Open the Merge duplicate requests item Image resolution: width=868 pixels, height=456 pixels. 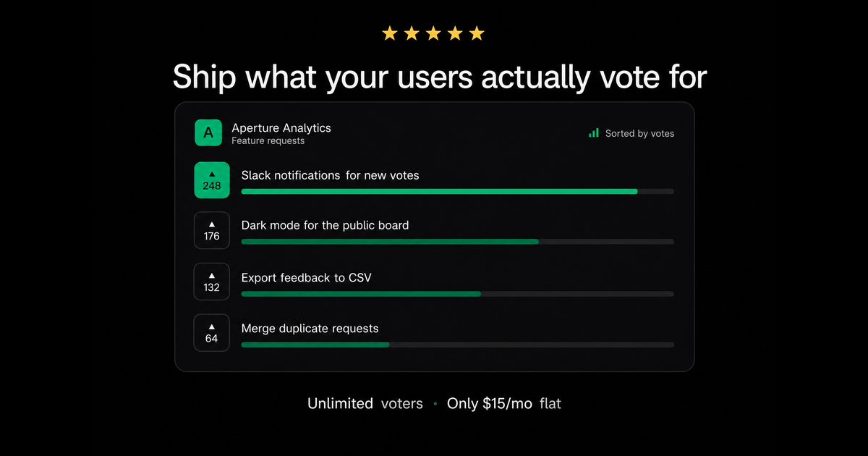point(310,329)
